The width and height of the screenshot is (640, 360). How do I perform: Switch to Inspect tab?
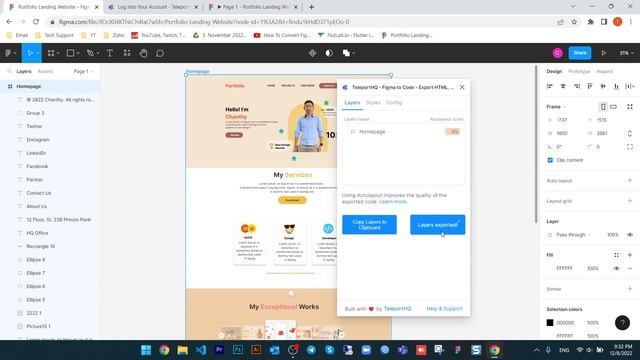(605, 71)
